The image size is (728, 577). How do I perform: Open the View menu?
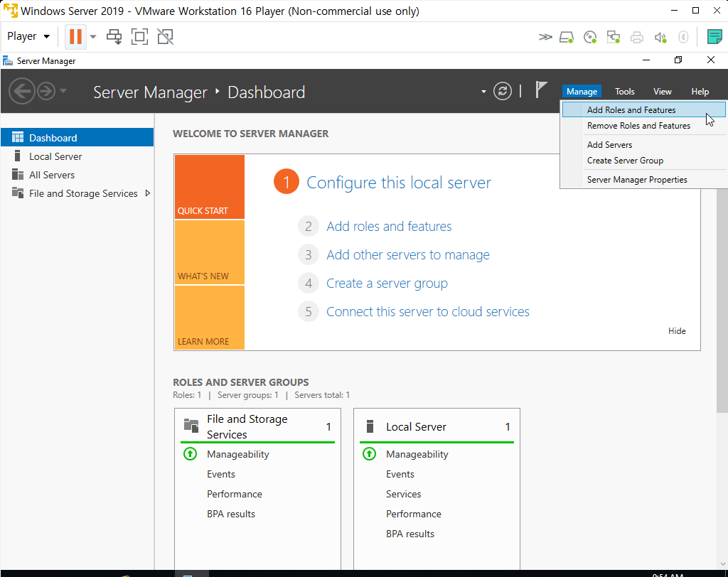pyautogui.click(x=662, y=92)
